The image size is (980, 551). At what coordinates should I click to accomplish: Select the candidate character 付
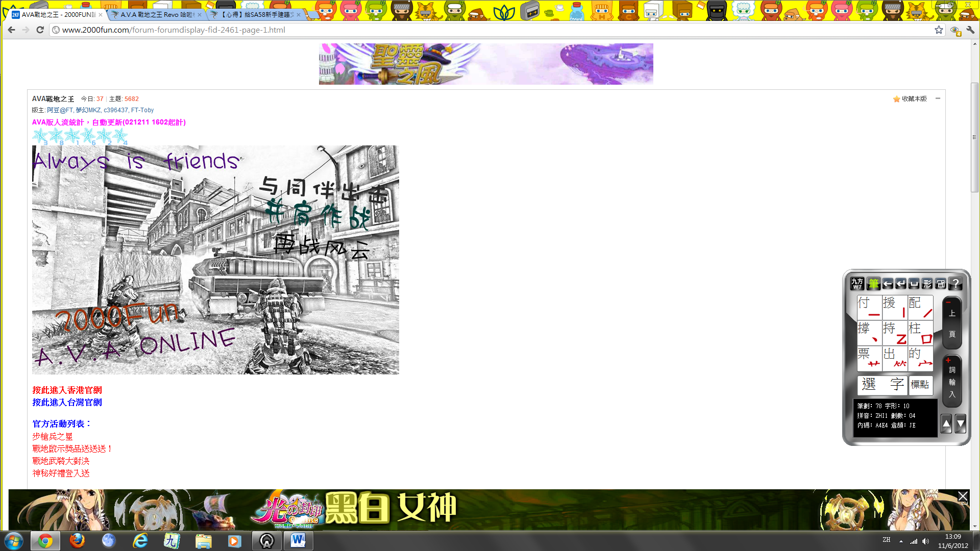869,307
